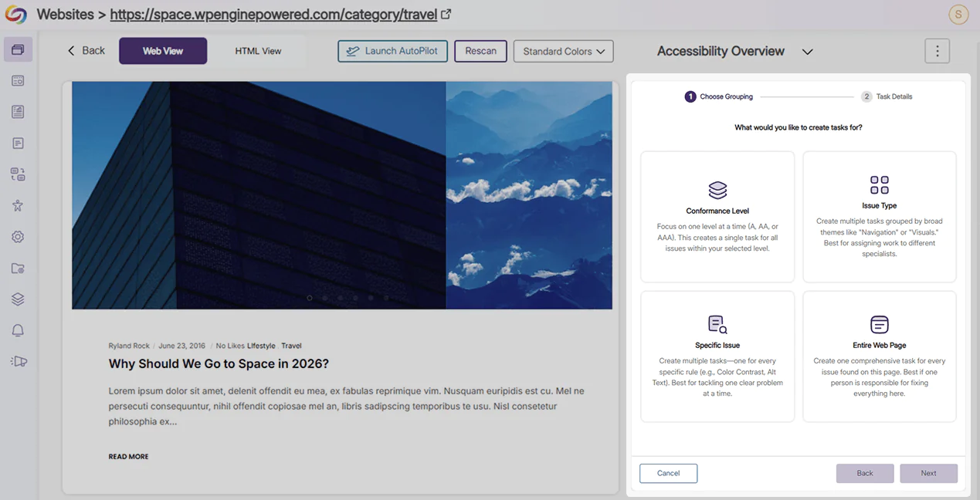The width and height of the screenshot is (980, 500).
Task: Pick the Entire Web Page task option
Action: (x=879, y=356)
